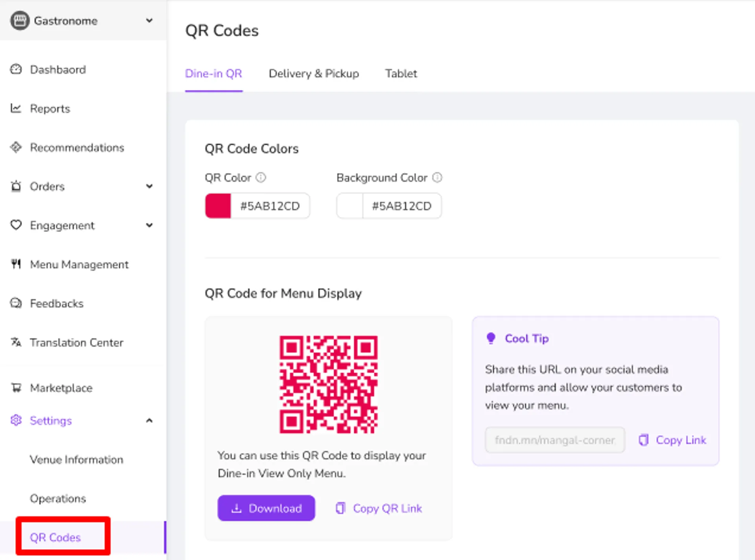Open Venue Information settings

tap(76, 459)
